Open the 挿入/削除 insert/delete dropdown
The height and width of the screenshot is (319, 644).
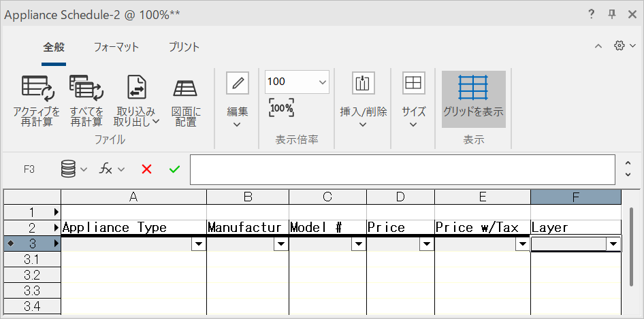363,99
